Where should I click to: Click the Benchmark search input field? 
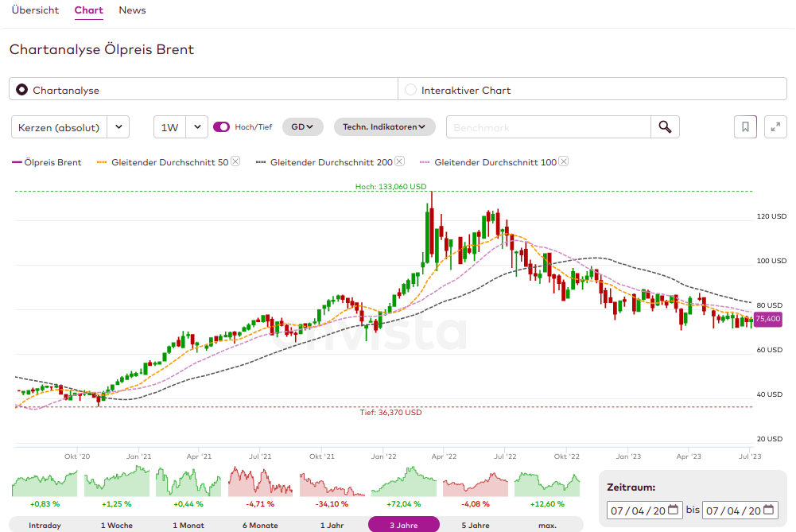[548, 127]
